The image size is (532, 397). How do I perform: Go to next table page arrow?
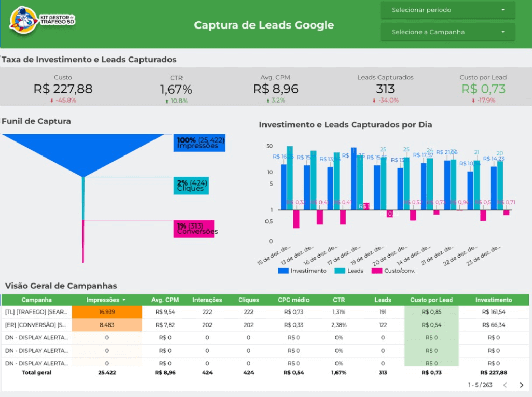(521, 385)
